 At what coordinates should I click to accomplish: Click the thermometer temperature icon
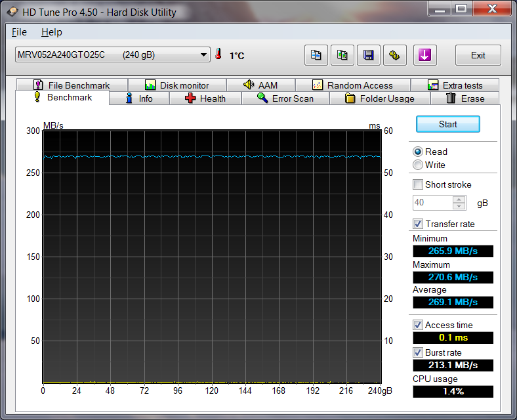(218, 55)
